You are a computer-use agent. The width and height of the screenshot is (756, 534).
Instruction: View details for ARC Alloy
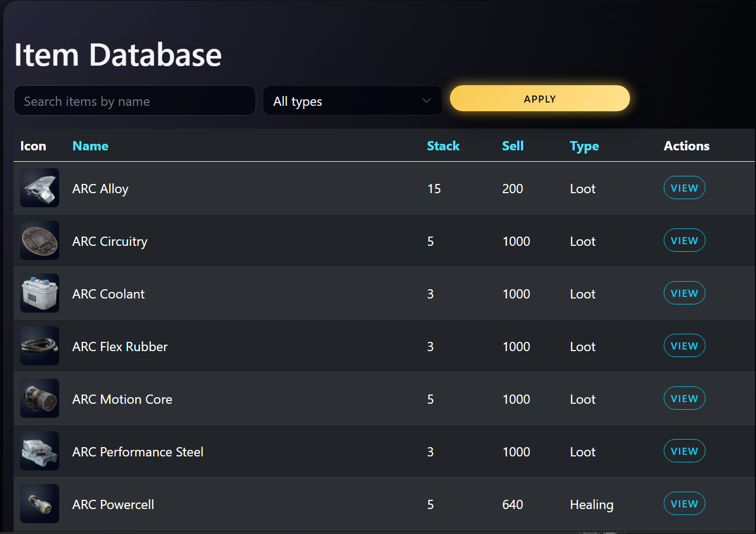click(684, 188)
